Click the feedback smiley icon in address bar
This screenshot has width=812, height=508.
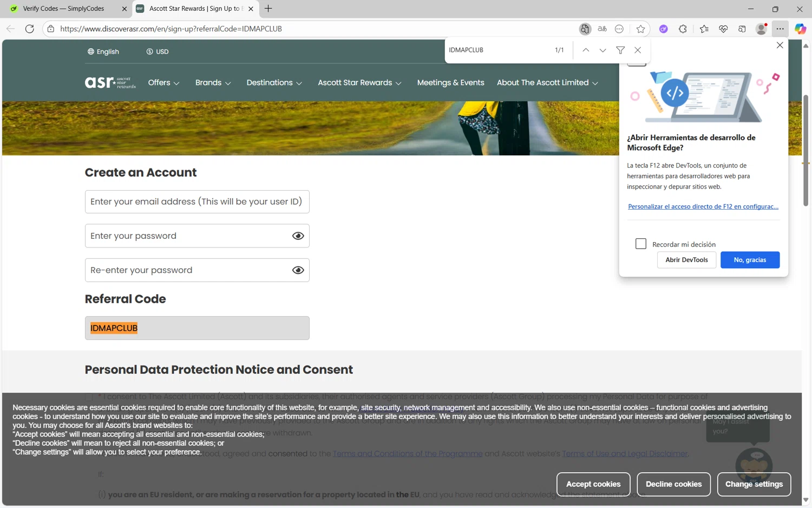point(619,29)
